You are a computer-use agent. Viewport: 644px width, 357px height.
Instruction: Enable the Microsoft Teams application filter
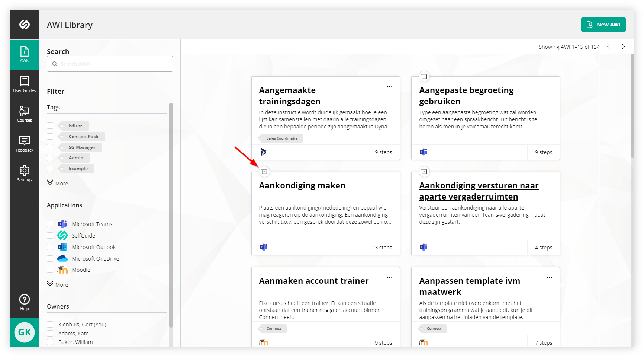click(x=50, y=224)
